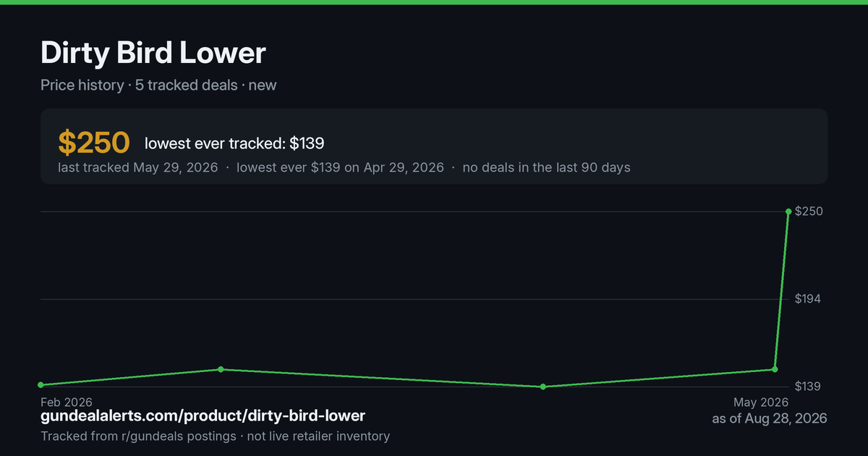
Task: Click the large $250 current price
Action: click(x=94, y=143)
